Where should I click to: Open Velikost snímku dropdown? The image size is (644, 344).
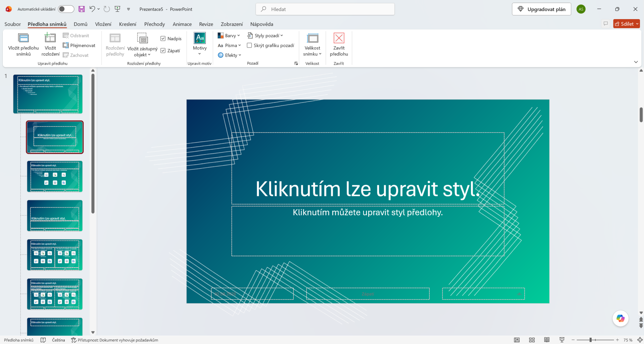(312, 45)
